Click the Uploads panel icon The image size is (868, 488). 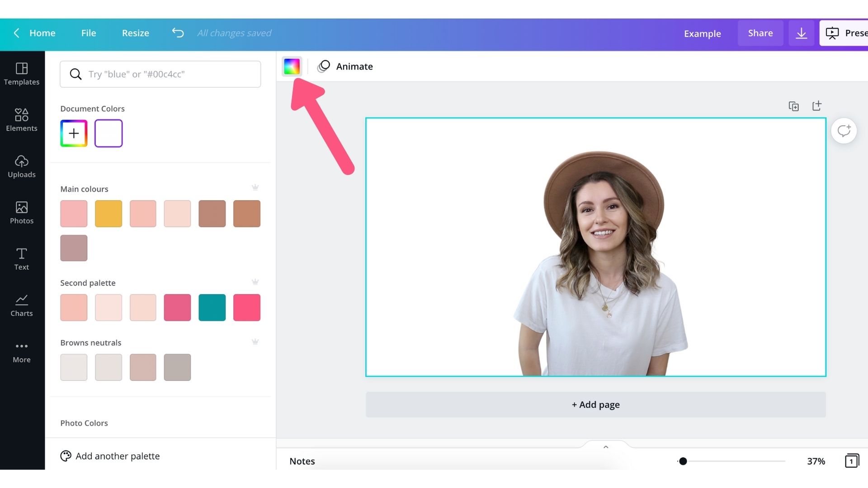coord(21,168)
